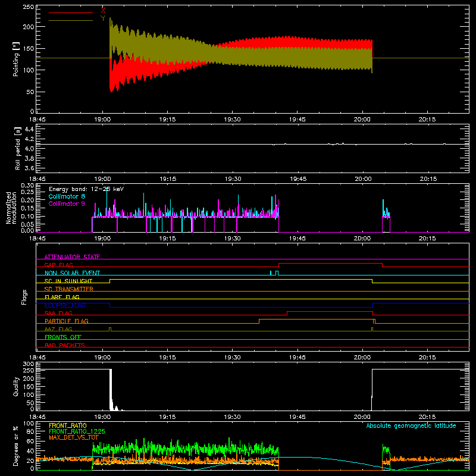Click the red X legend line sample
The image size is (476, 476).
click(x=71, y=12)
